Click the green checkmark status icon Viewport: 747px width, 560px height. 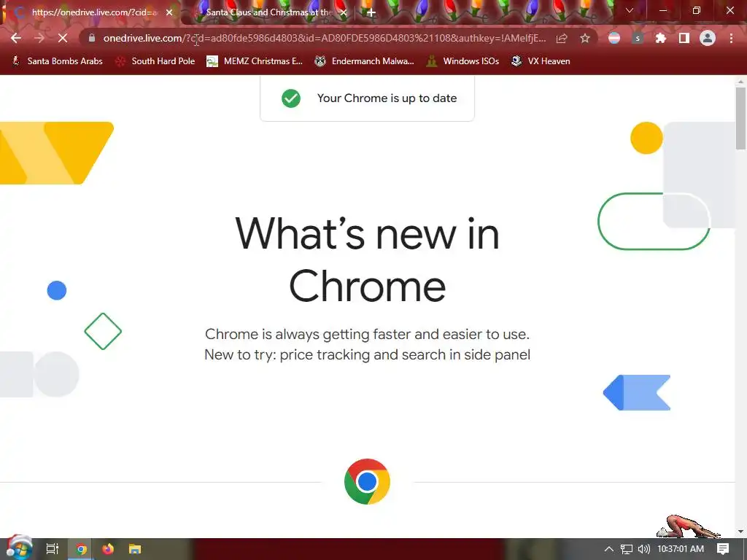[x=291, y=98]
